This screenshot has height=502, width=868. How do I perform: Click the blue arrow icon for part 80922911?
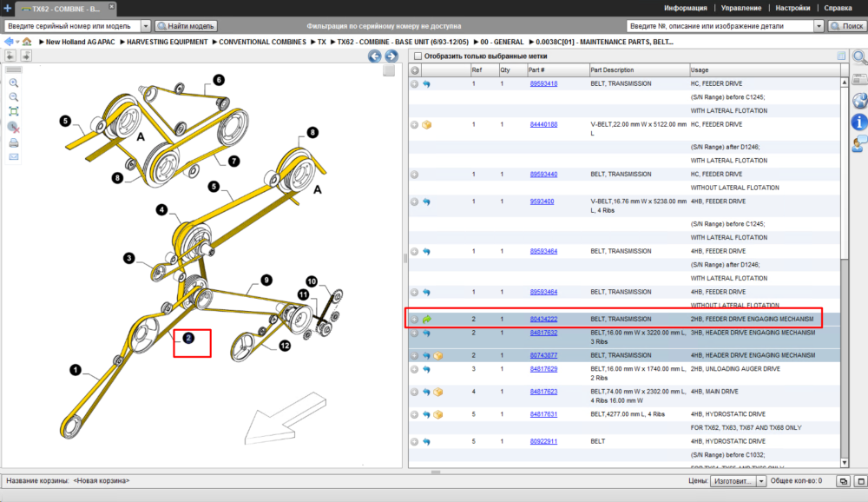pos(426,441)
